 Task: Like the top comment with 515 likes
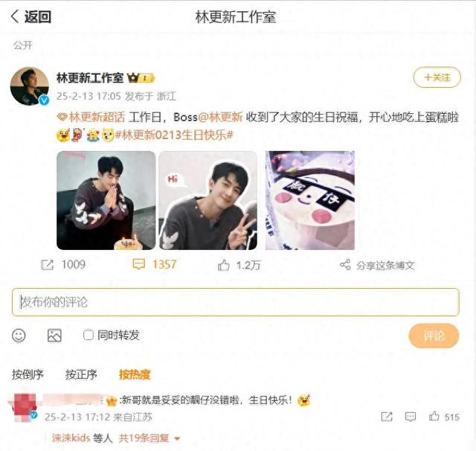pyautogui.click(x=434, y=416)
